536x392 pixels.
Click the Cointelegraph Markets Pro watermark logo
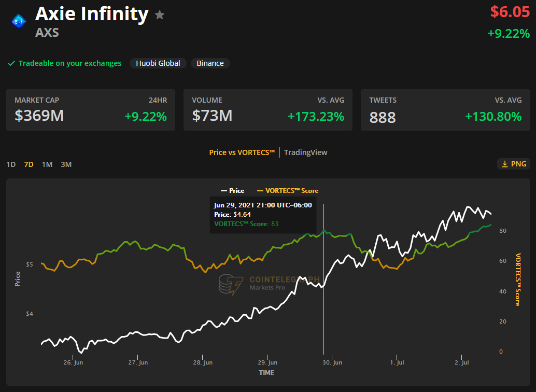click(232, 285)
